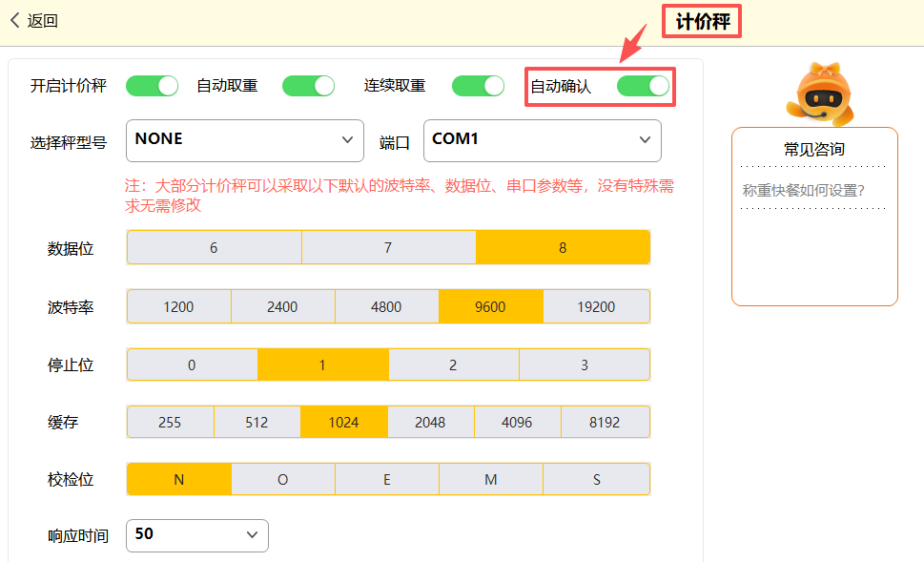Set 校检位 to O
The height and width of the screenshot is (562, 924).
tap(282, 480)
